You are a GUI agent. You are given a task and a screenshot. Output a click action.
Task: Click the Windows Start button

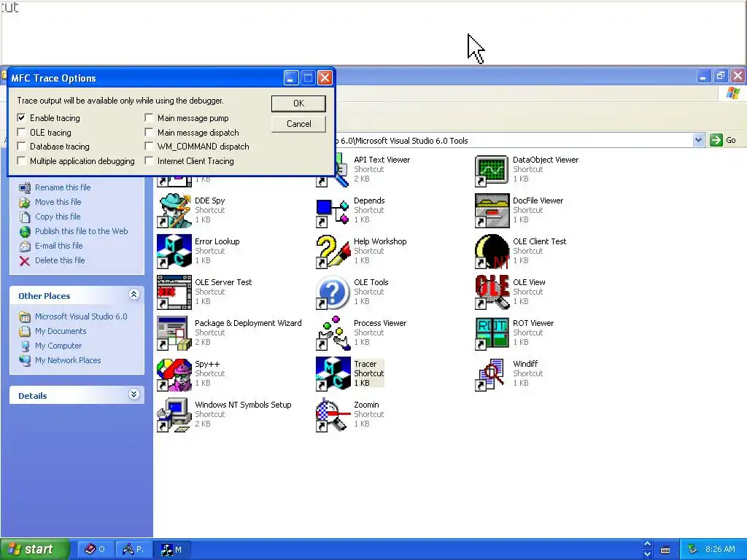coord(35,550)
